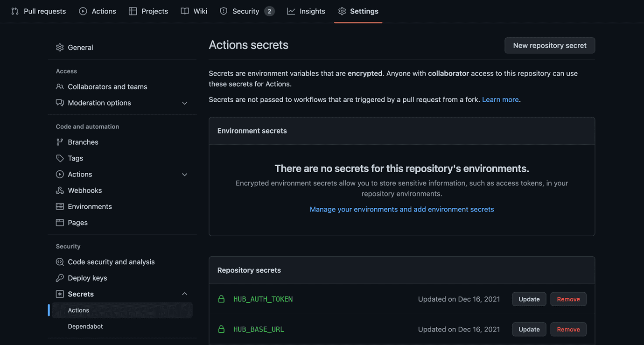
Task: Click the New repository secret button
Action: pyautogui.click(x=549, y=45)
